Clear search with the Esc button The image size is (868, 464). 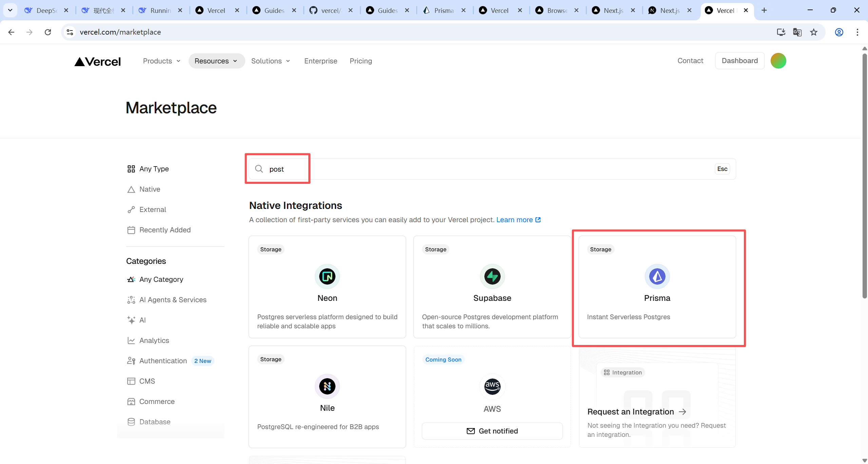click(x=722, y=169)
